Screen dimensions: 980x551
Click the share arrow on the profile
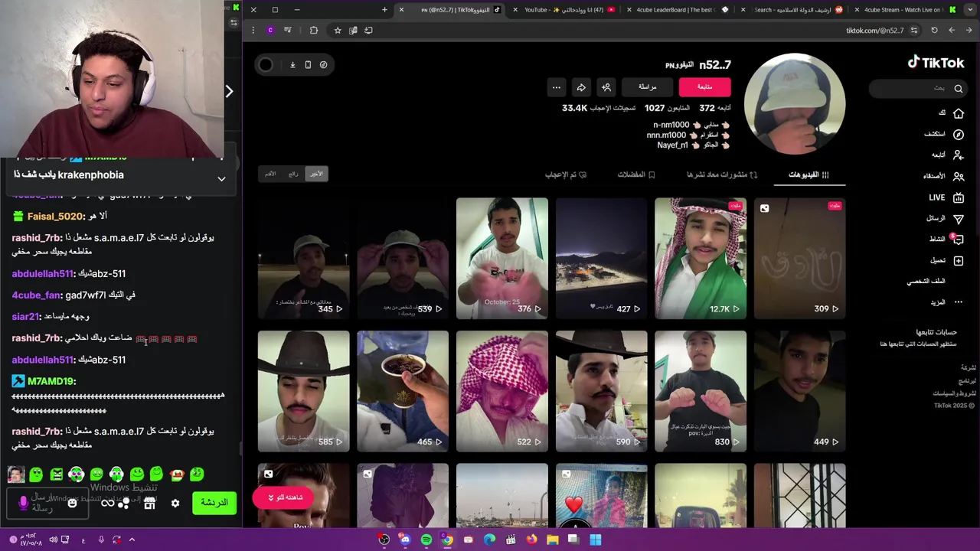581,87
